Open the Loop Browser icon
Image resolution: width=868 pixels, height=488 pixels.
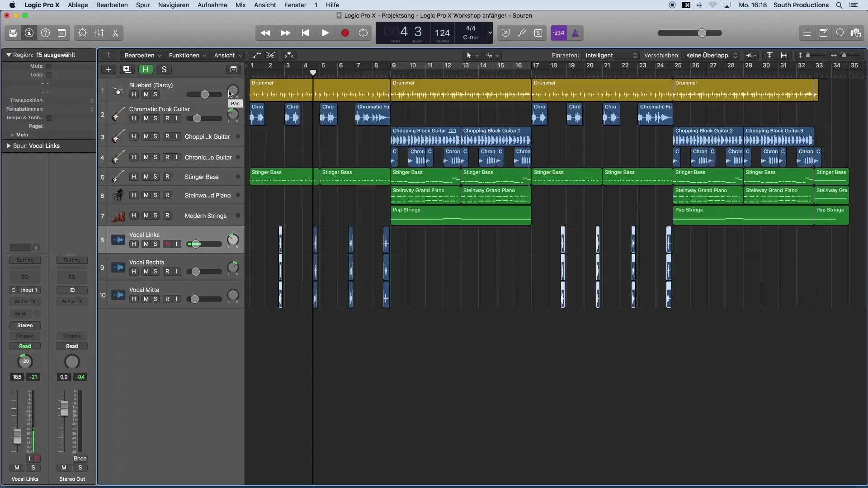point(840,33)
